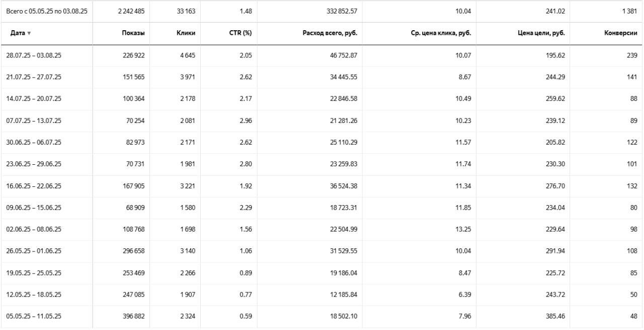Click the sort arrow next to Дата
This screenshot has width=644, height=330.
pos(29,33)
